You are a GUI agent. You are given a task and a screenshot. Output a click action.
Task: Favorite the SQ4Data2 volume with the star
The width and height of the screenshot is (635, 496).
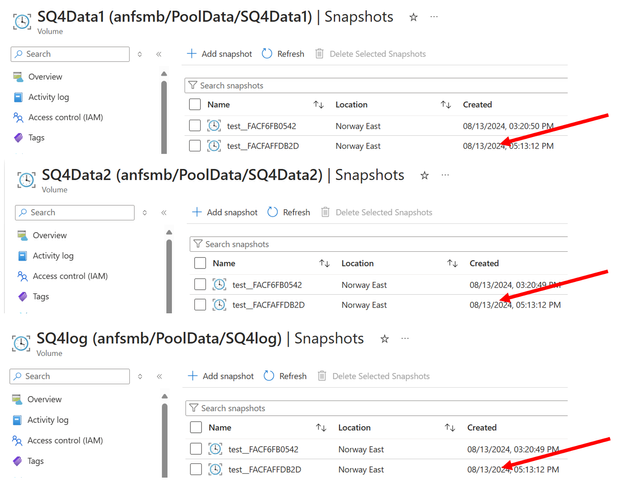click(424, 176)
